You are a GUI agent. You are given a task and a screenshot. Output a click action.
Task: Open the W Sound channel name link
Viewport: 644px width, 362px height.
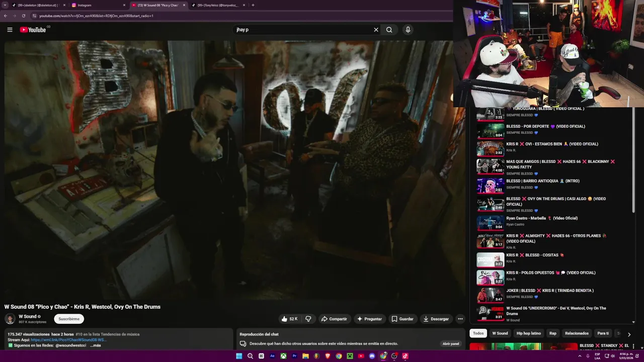point(28,316)
